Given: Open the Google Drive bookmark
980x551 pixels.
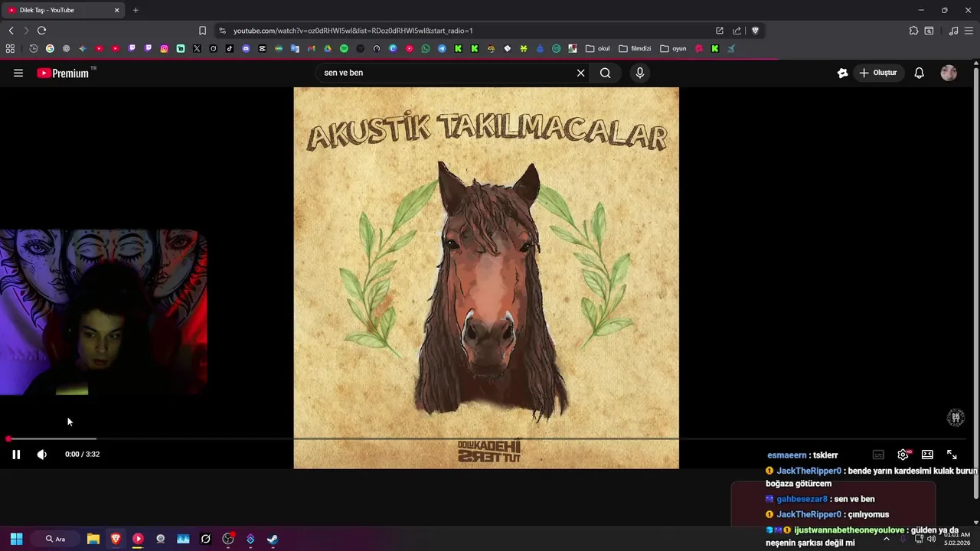Looking at the screenshot, I should (x=328, y=48).
